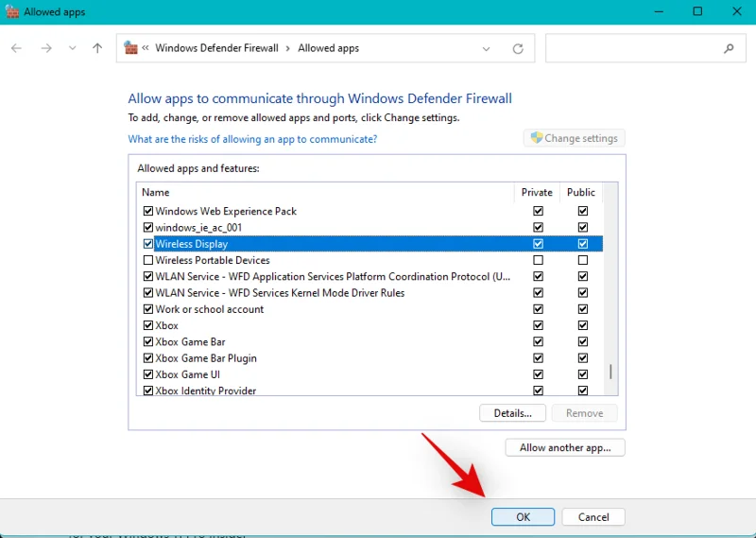The height and width of the screenshot is (538, 756).
Task: Enable the Wireless Portable Devices checkbox
Action: (147, 260)
